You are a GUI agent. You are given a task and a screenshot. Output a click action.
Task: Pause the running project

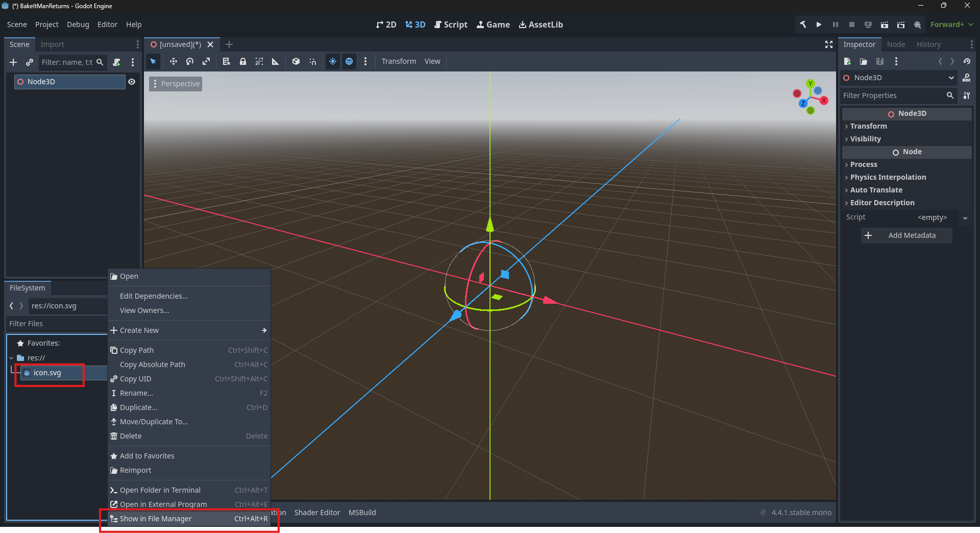click(836, 25)
